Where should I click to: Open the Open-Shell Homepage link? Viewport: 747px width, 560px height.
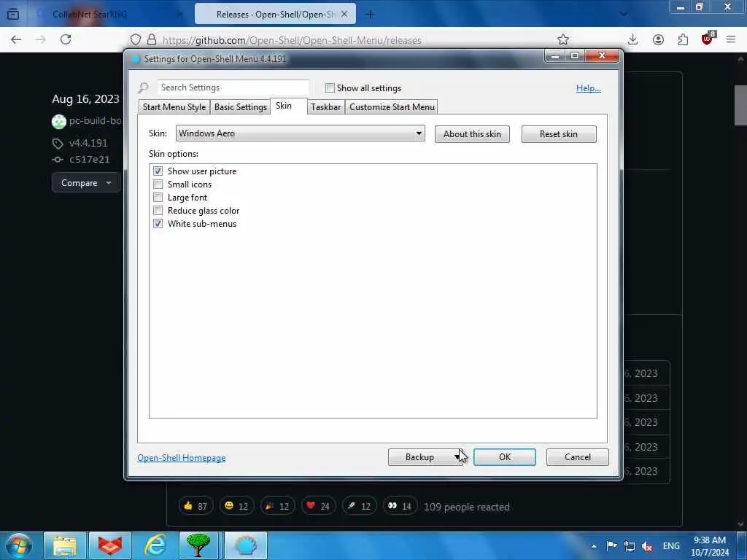pos(182,458)
